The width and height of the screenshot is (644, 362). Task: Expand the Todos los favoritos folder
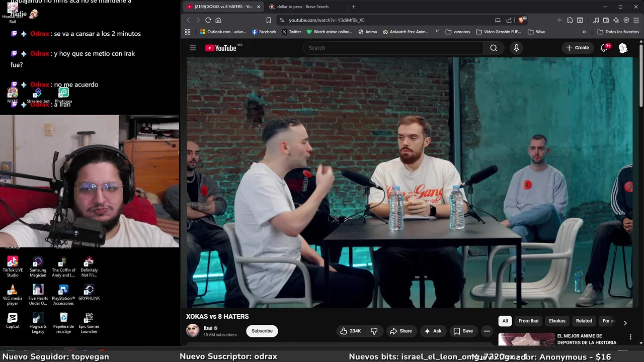click(x=618, y=32)
